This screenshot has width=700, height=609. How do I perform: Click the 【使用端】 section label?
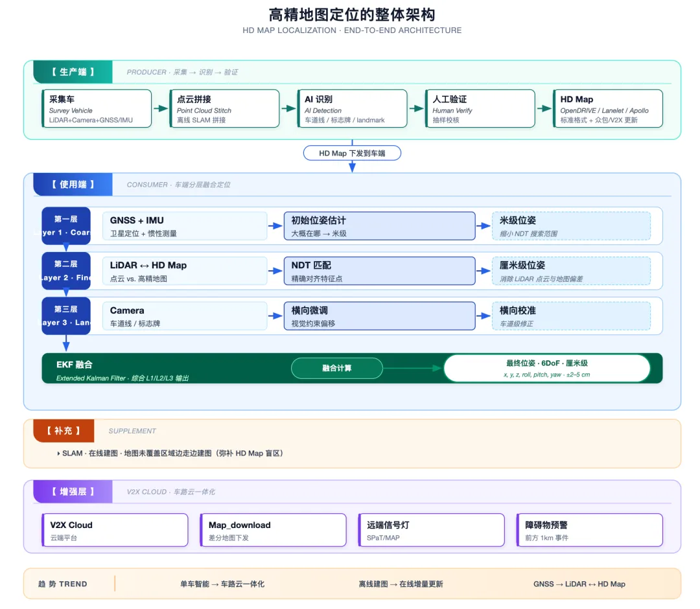coord(73,184)
